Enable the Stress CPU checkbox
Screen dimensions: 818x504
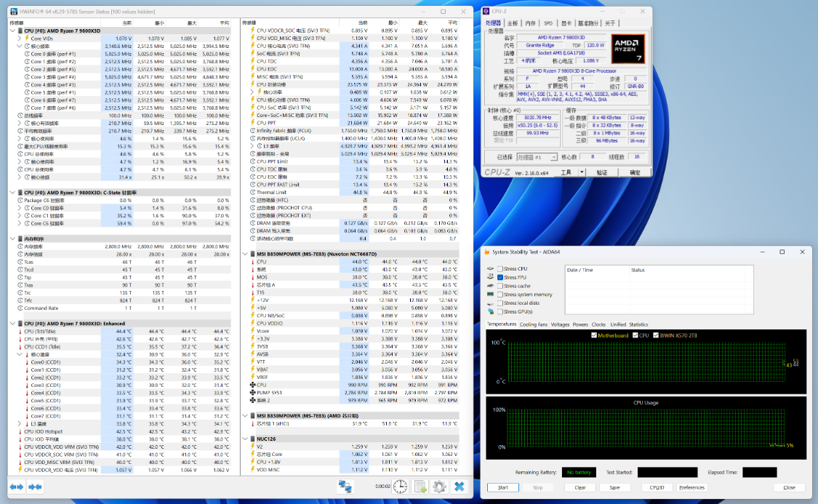(x=500, y=269)
